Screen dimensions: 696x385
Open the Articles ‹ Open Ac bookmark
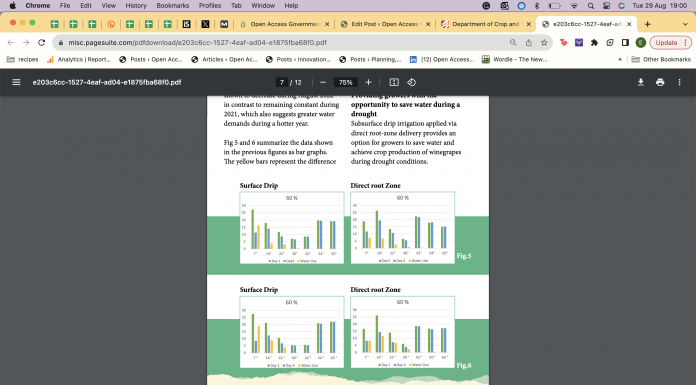point(224,60)
